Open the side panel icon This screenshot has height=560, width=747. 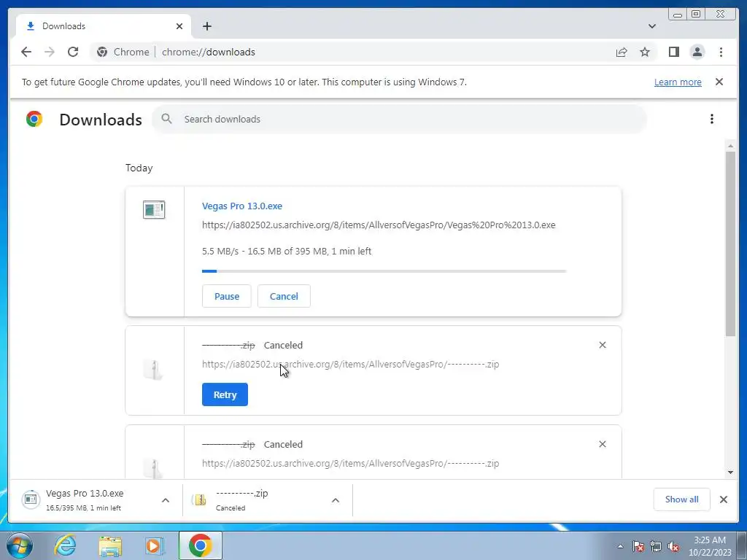[x=673, y=52]
